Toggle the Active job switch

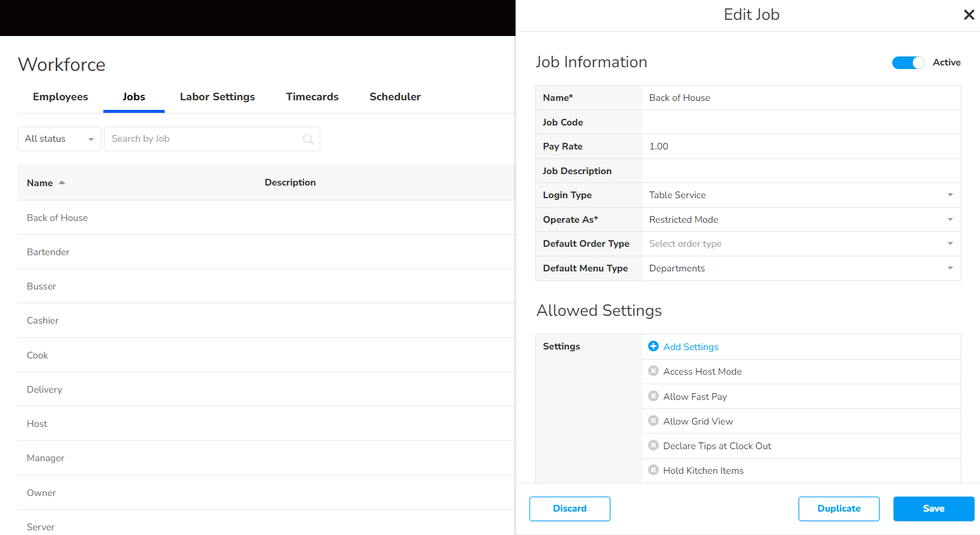(907, 62)
